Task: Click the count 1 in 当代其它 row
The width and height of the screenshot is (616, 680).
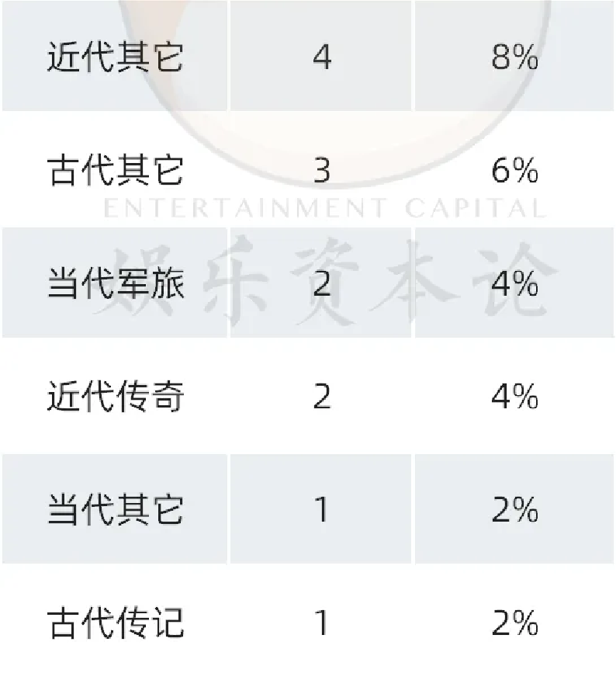Action: 322,509
